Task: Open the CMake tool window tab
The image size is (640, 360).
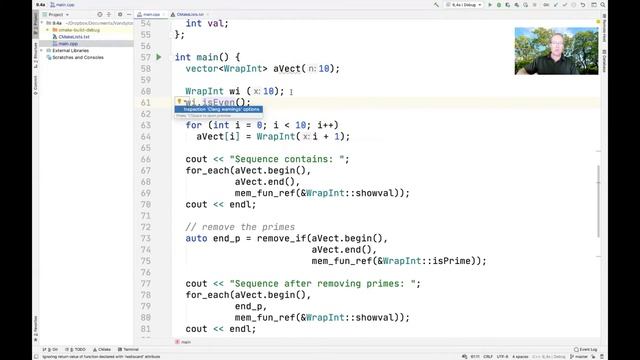Action: [102, 350]
